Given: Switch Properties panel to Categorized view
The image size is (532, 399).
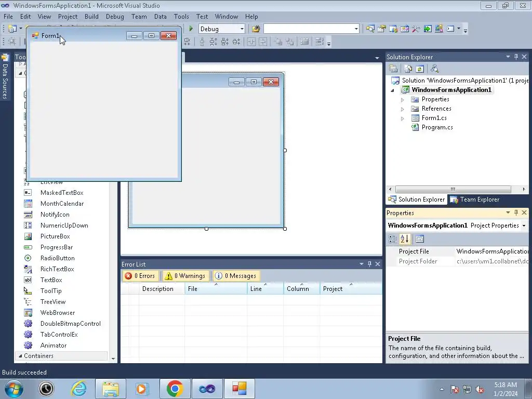Looking at the screenshot, I should [393, 239].
